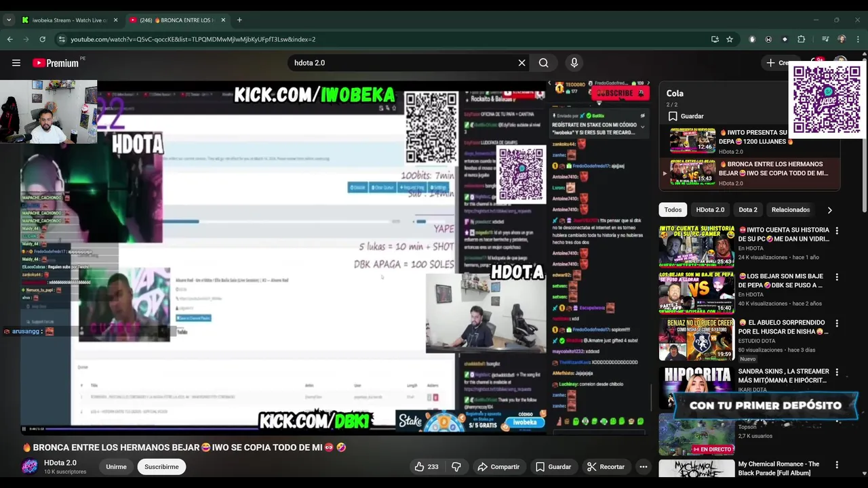
Task: Open options for IWITO CUENTA SU HISTORIA
Action: (x=837, y=231)
